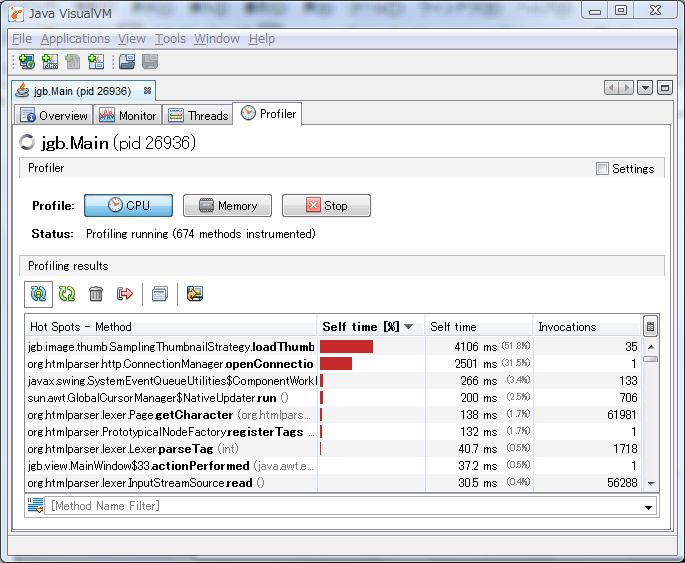Open the View menu
Screen dimensions: 685x563
(131, 39)
